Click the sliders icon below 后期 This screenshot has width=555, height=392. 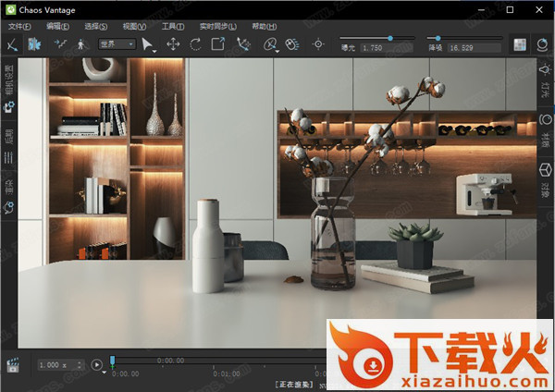click(x=9, y=157)
